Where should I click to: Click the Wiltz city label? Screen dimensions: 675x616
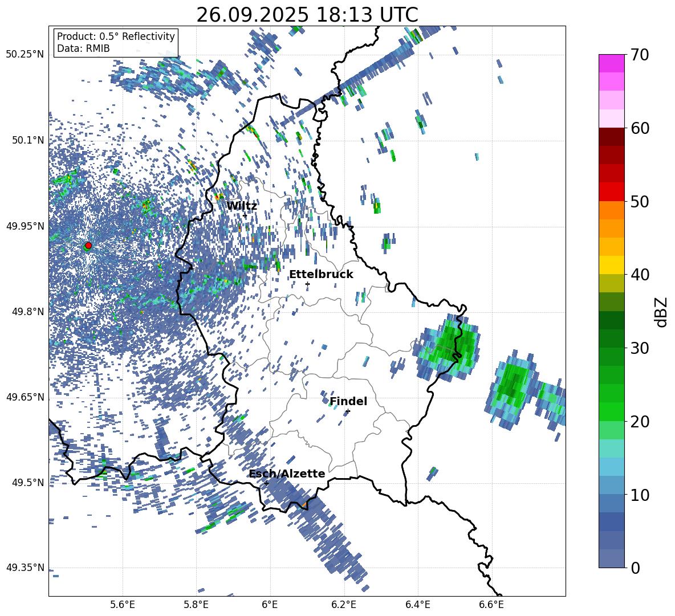pos(242,206)
